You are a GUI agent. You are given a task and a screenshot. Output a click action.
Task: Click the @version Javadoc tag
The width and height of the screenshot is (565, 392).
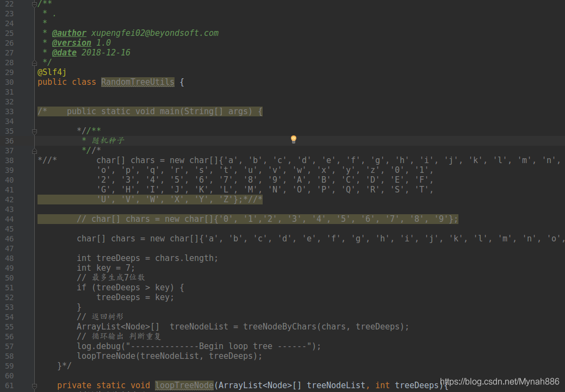tap(71, 43)
